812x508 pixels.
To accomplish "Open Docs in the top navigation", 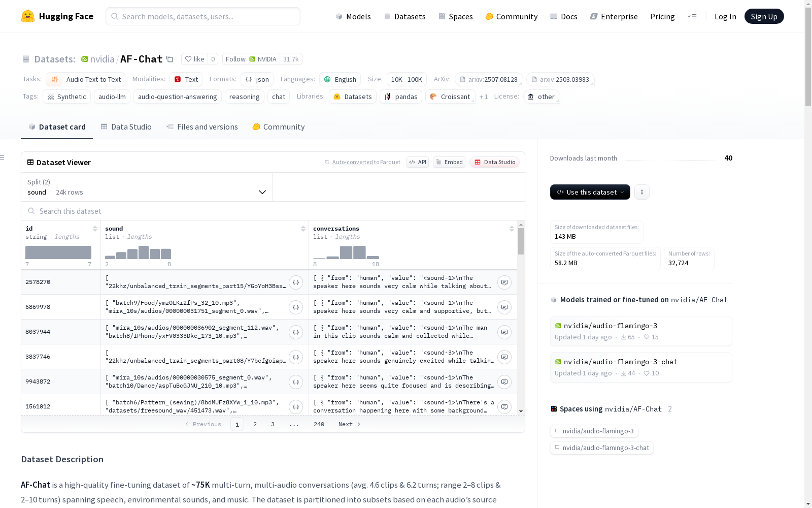I will (564, 16).
